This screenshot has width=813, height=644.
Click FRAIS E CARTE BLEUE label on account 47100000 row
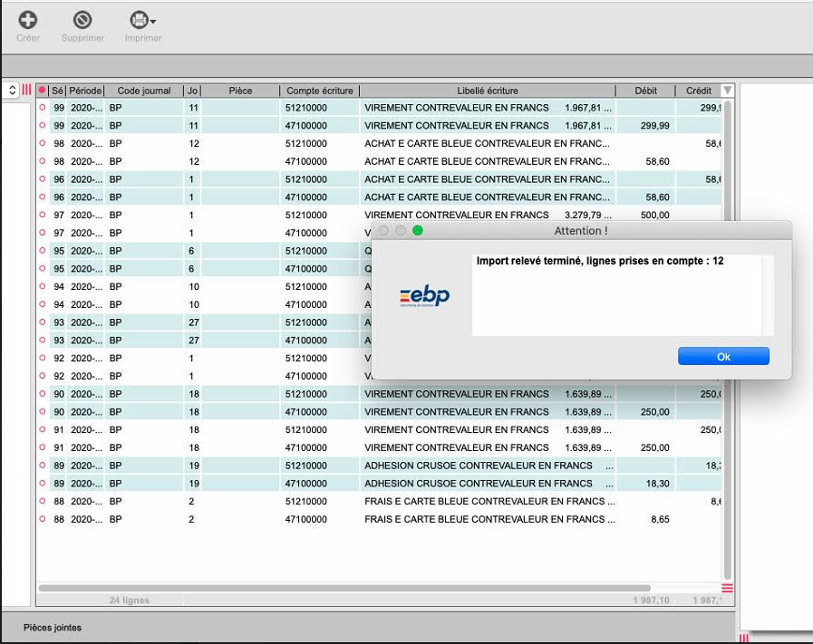489,519
